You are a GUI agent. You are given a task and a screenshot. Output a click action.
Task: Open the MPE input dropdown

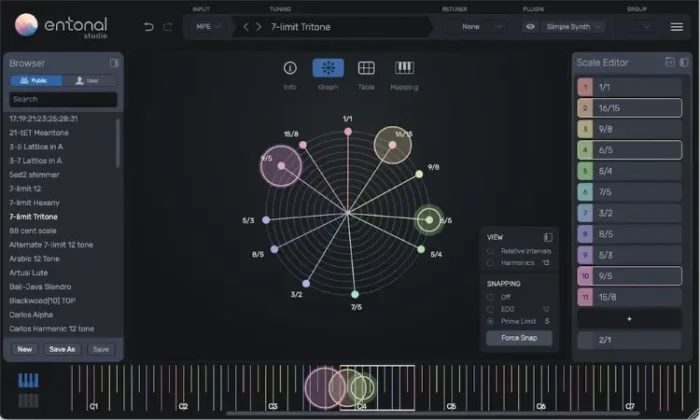click(x=209, y=27)
